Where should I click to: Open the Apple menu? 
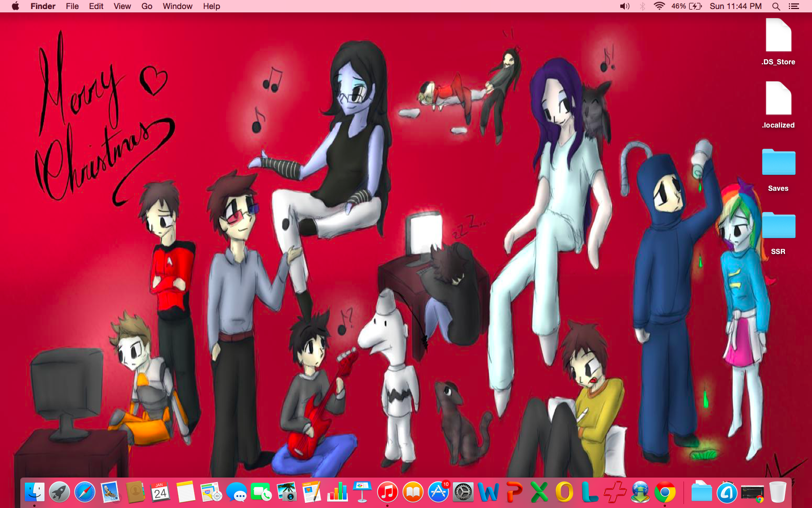click(15, 6)
